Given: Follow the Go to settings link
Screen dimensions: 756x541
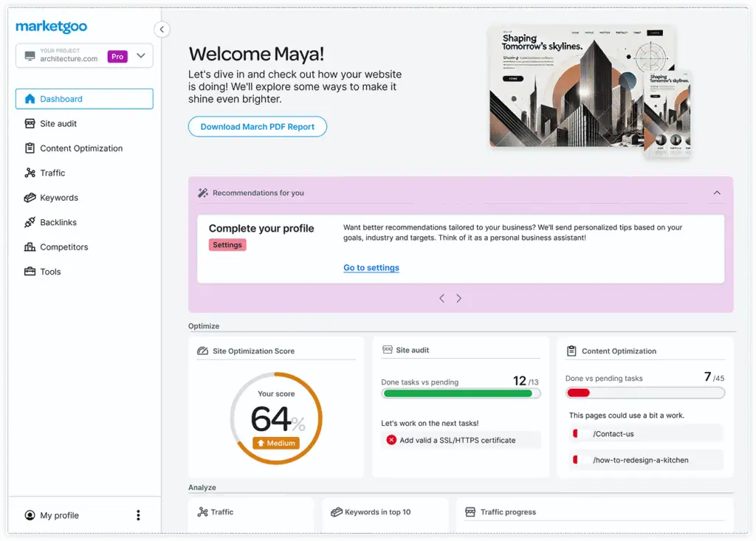Looking at the screenshot, I should pos(371,267).
